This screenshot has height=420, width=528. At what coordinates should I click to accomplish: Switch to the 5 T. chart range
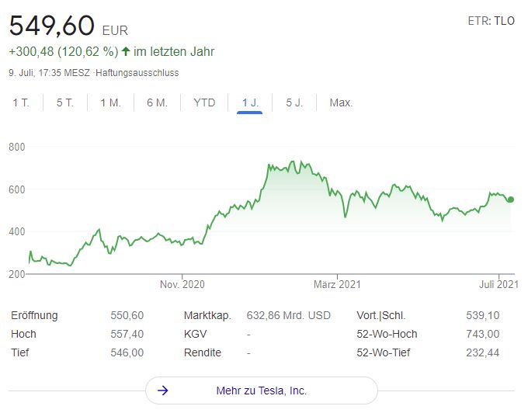point(64,102)
